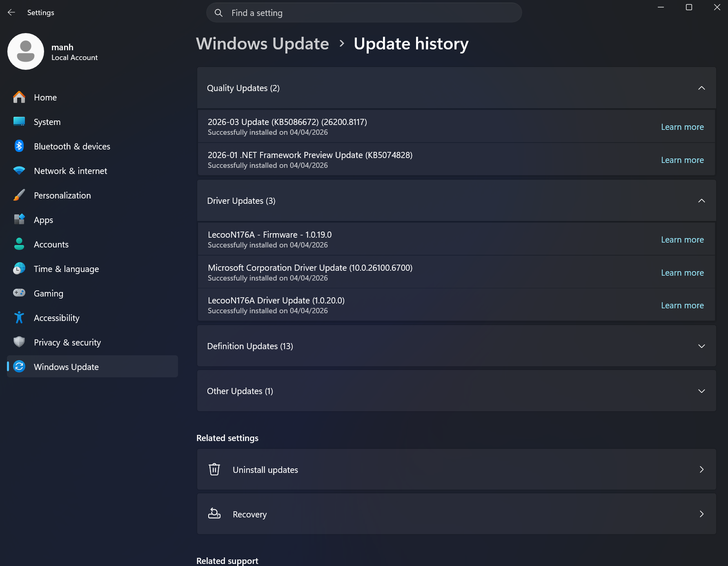This screenshot has width=728, height=566.
Task: Open Accounts via its person icon
Action: click(x=19, y=244)
